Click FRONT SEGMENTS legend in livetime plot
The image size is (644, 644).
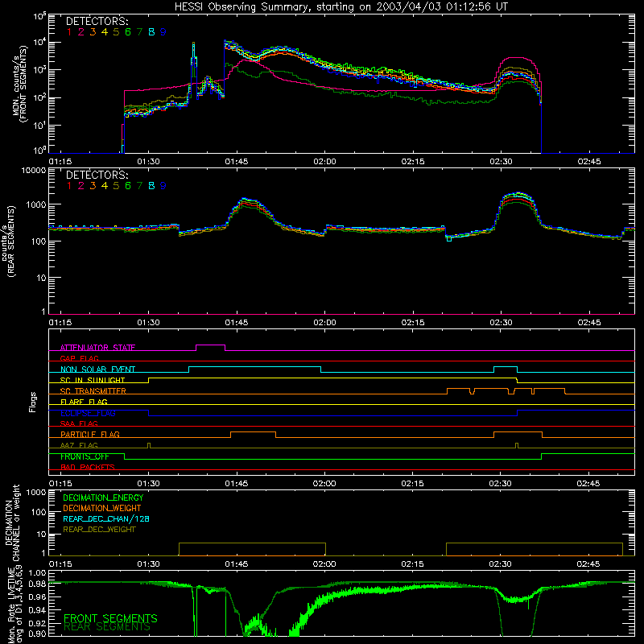(x=110, y=618)
